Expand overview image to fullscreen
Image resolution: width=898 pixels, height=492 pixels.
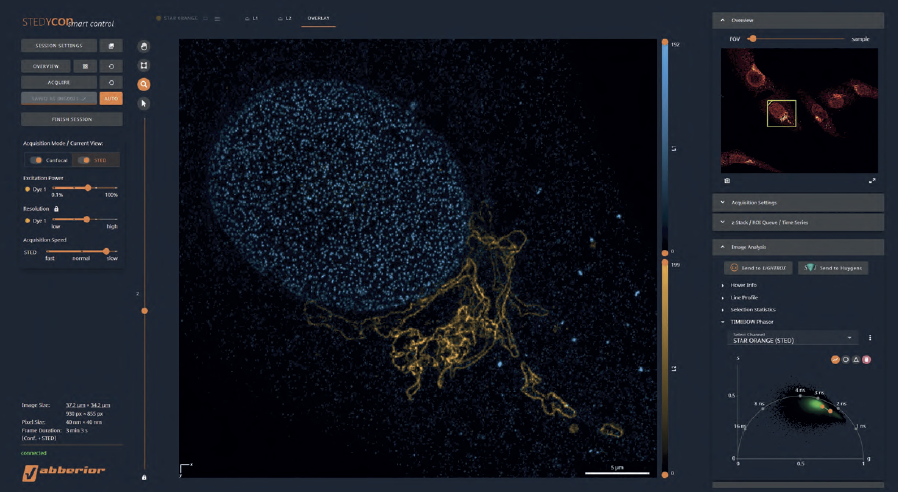click(872, 181)
